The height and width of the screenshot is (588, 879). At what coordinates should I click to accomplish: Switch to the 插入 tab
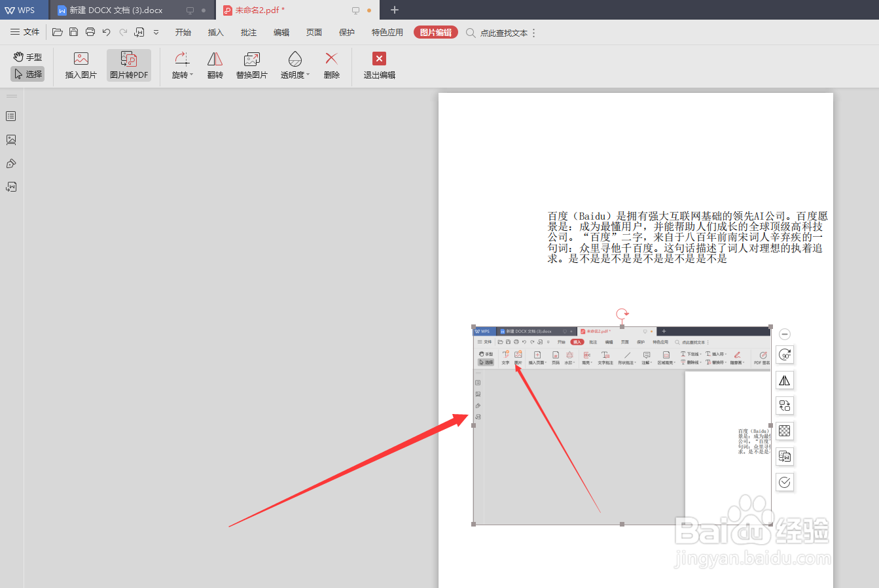[x=216, y=32]
